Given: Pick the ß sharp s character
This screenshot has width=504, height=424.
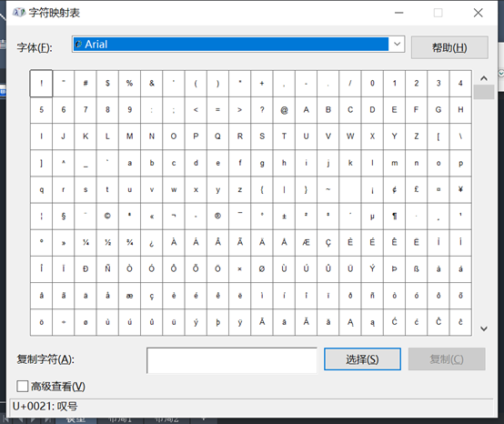Looking at the screenshot, I should click(x=417, y=269).
